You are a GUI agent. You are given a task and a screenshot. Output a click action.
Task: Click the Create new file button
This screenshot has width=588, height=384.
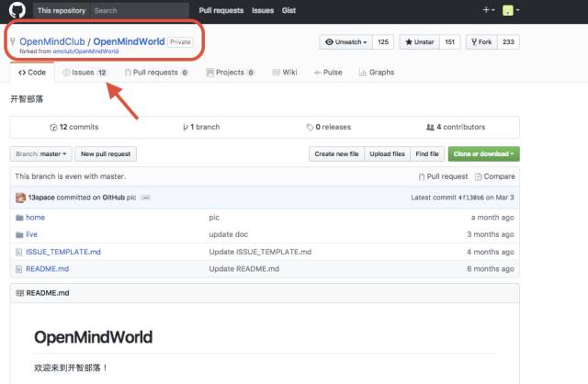click(336, 154)
